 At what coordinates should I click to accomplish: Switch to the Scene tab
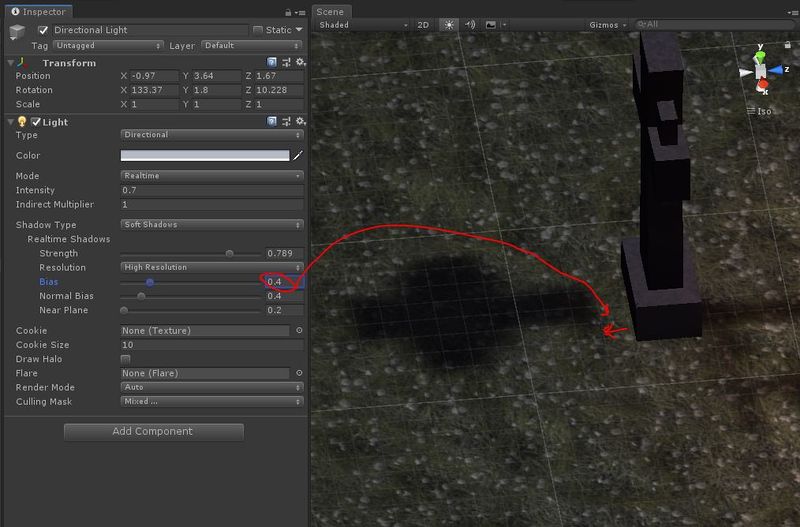click(x=330, y=11)
